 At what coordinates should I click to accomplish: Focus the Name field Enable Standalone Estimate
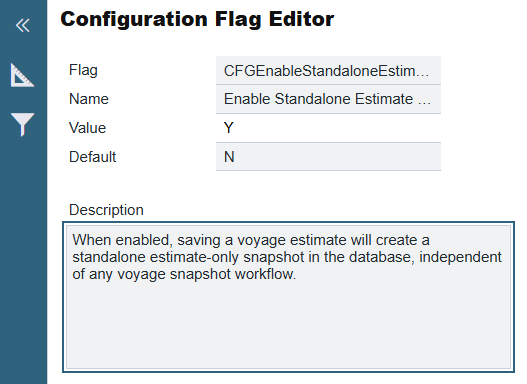(328, 99)
